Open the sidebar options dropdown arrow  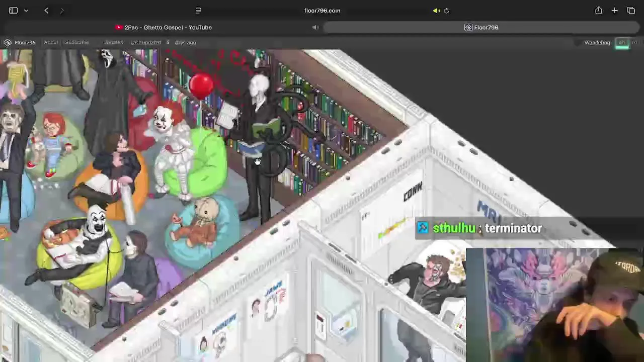click(26, 11)
